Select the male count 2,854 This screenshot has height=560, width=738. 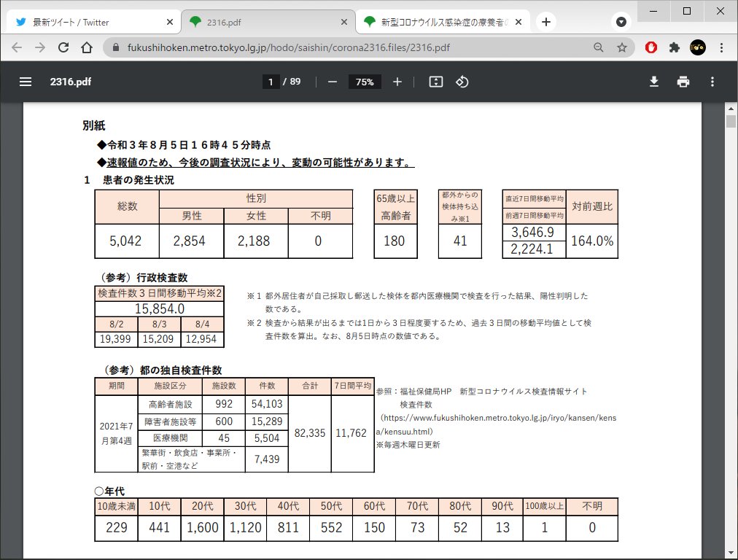pyautogui.click(x=189, y=241)
